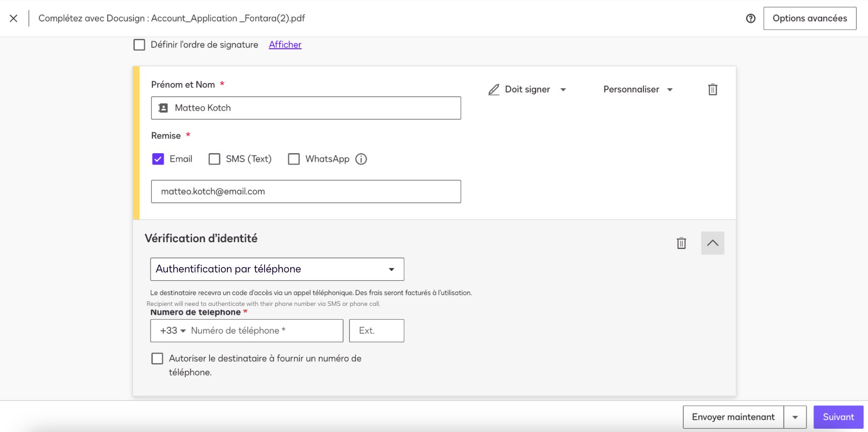Click the Ext. extension field
This screenshot has height=432, width=868.
(376, 331)
